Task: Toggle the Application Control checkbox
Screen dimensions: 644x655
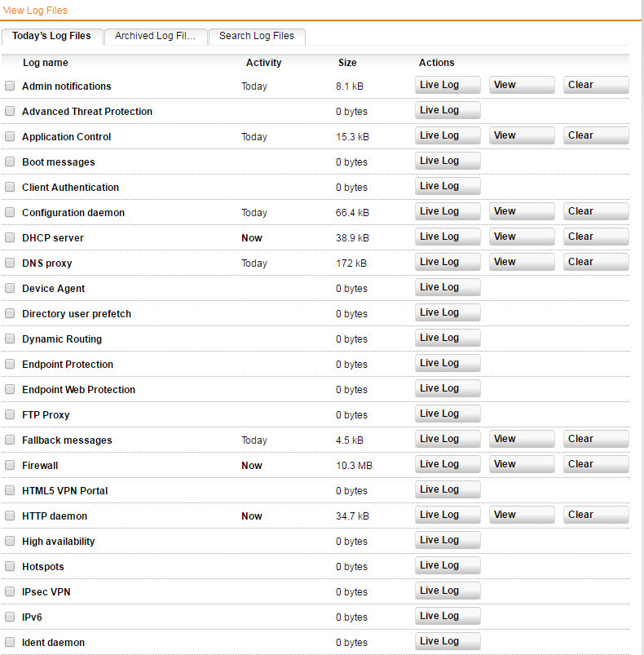Action: coord(10,137)
